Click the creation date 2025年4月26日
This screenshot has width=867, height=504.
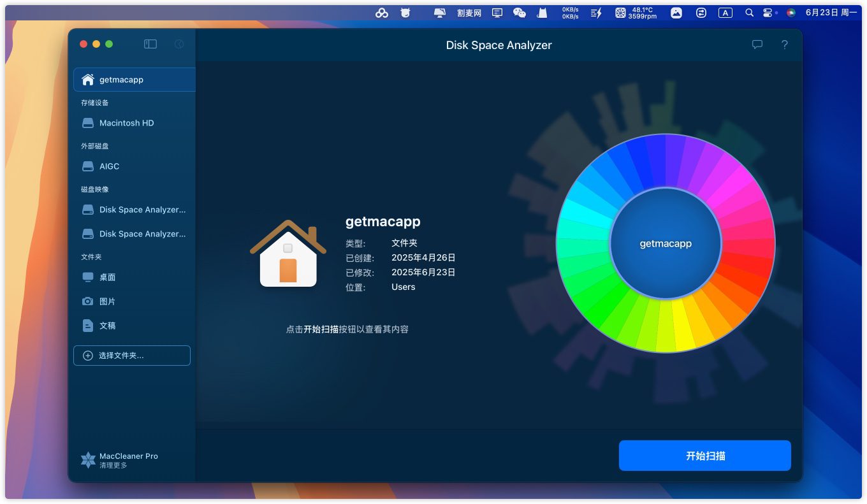(x=423, y=257)
